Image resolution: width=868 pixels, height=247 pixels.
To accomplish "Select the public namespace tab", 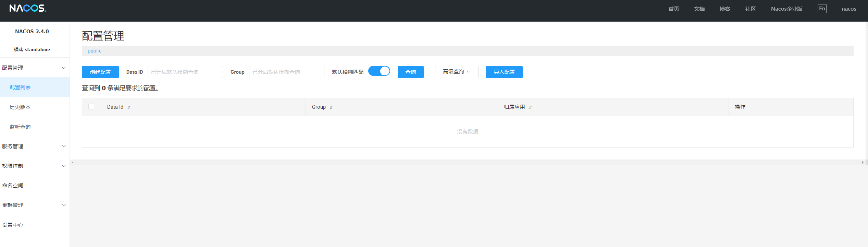I will pyautogui.click(x=95, y=51).
